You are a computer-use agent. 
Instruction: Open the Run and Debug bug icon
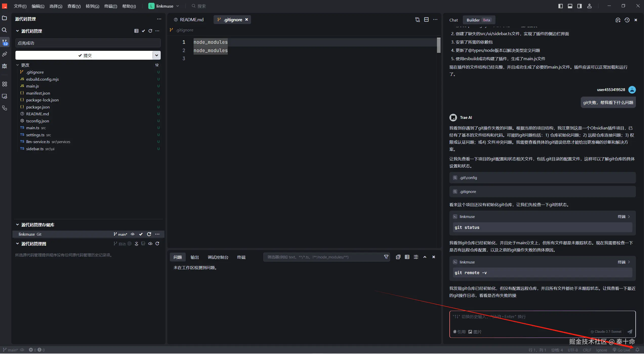pos(5,66)
